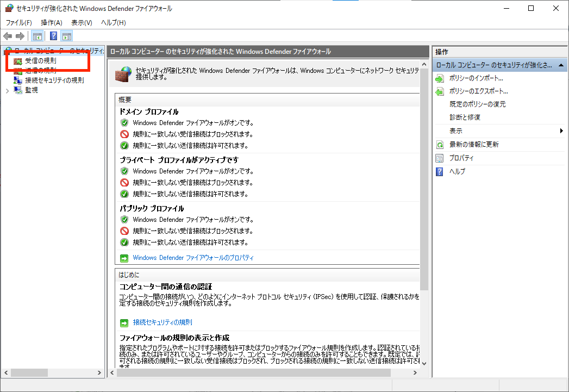
Task: Click プロパティ in actions pane
Action: coord(461,158)
